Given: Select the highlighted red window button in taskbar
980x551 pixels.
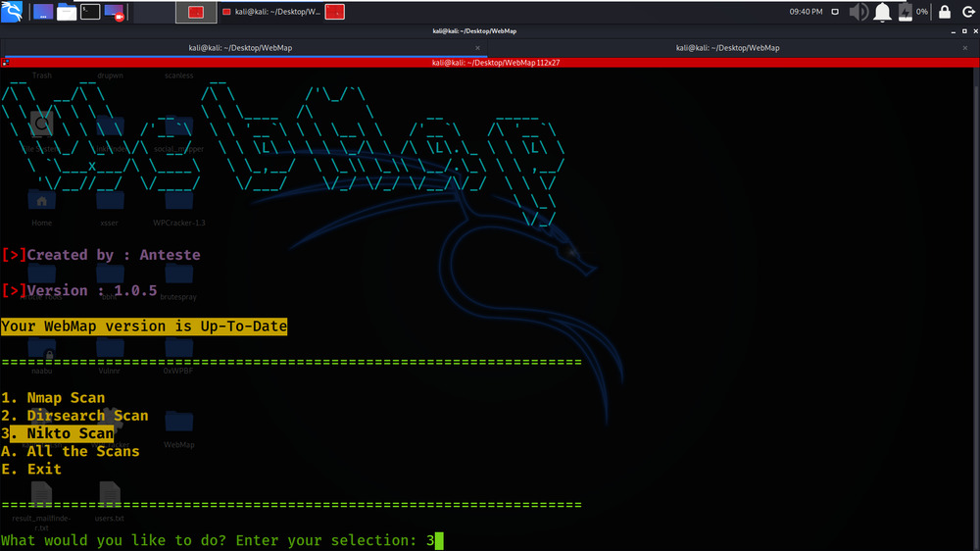Looking at the screenshot, I should click(196, 12).
